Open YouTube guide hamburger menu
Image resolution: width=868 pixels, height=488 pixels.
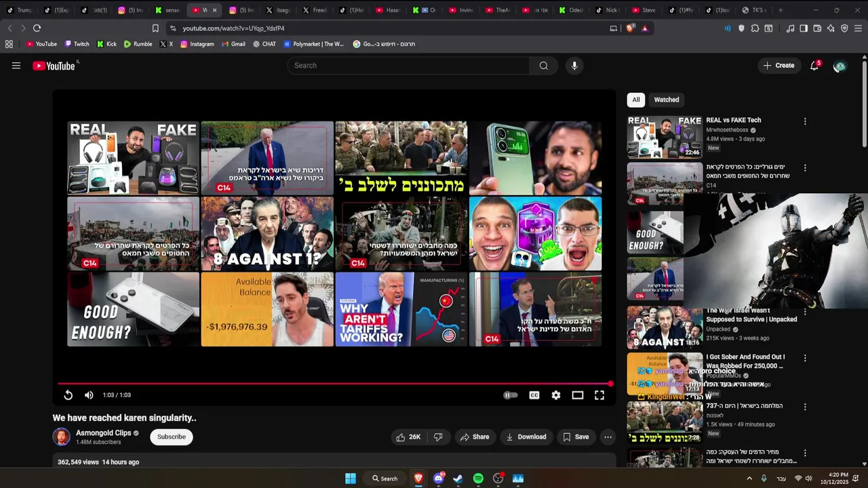(x=16, y=66)
